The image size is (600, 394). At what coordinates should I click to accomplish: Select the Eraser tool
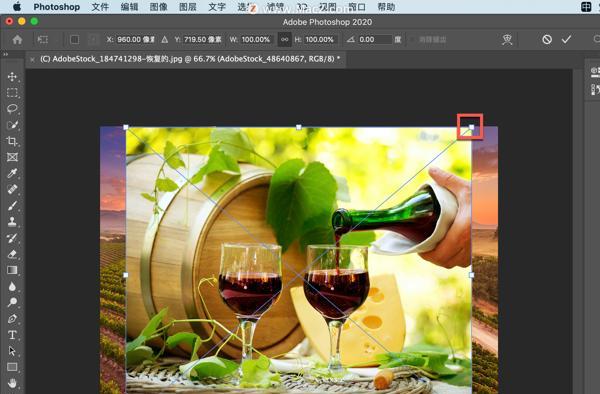(12, 254)
